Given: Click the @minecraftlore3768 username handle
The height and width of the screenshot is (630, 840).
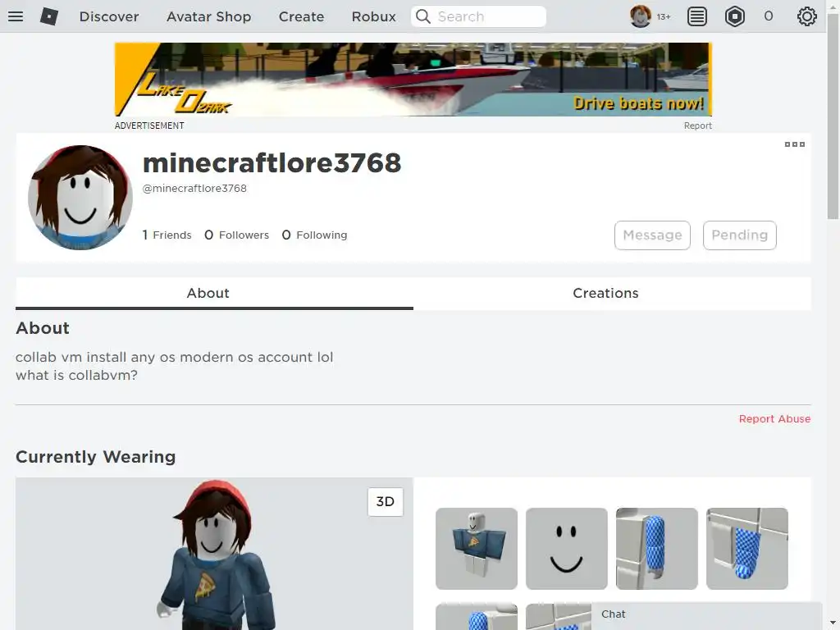Looking at the screenshot, I should [x=194, y=189].
